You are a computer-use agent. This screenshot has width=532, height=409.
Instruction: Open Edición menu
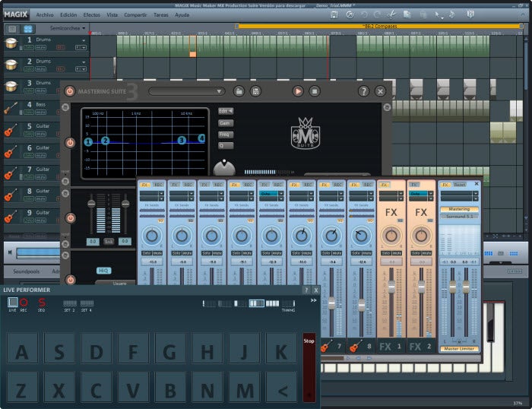(x=68, y=15)
